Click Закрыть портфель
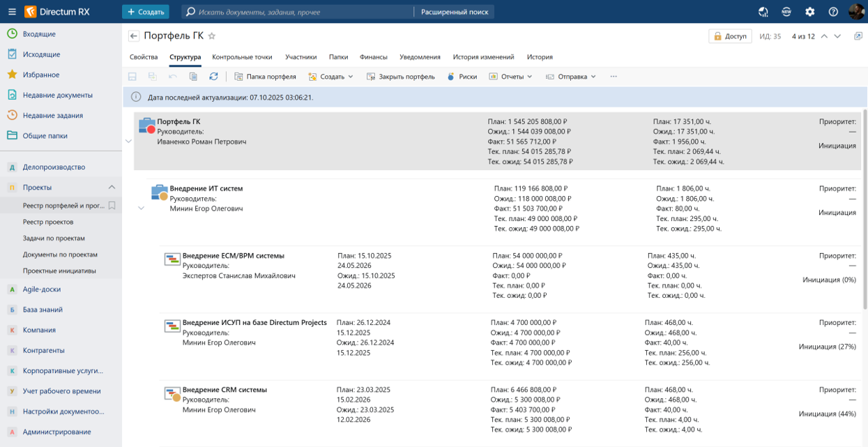 pyautogui.click(x=401, y=77)
